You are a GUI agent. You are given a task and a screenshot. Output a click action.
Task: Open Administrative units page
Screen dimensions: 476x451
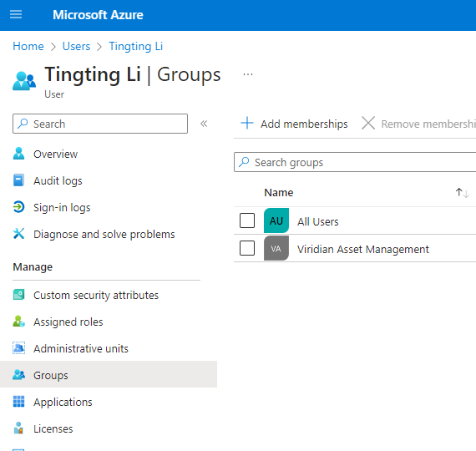(x=81, y=348)
